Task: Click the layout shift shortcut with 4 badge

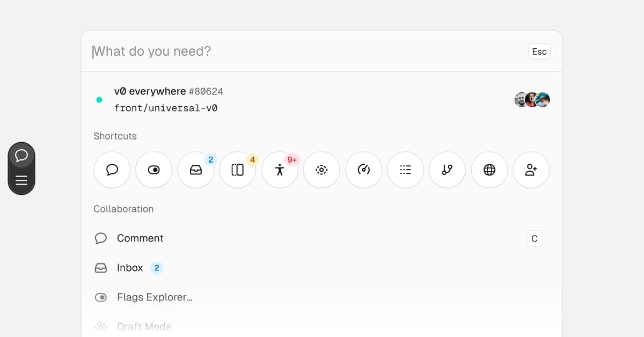Action: [238, 170]
